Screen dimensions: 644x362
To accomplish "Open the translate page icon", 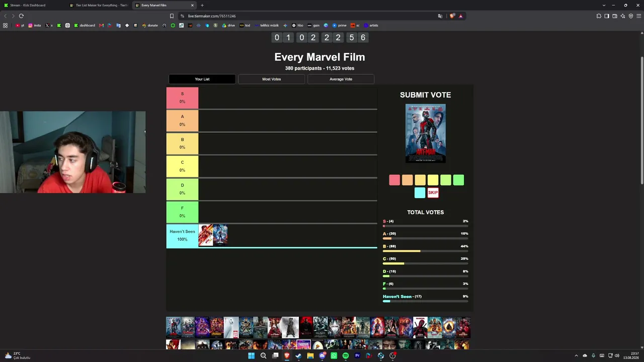I will [440, 16].
